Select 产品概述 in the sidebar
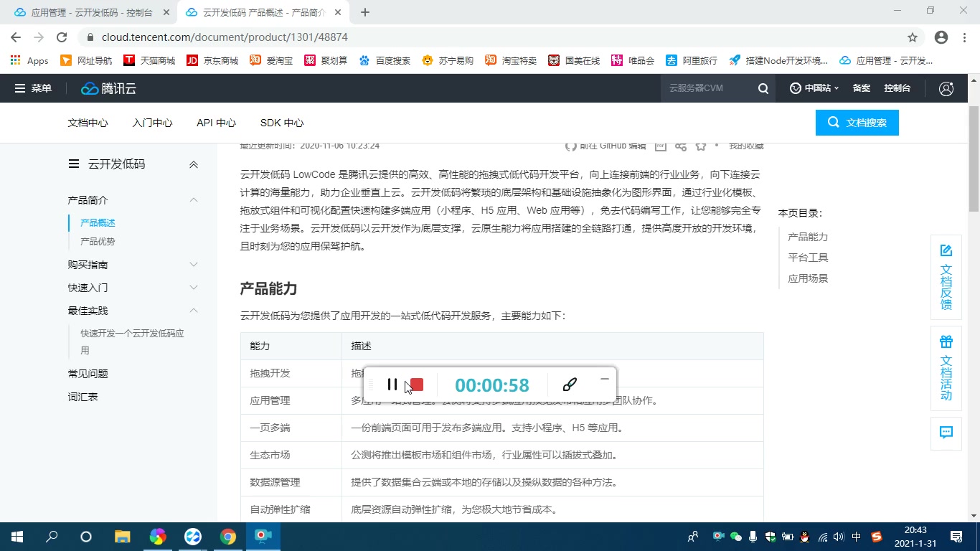Screen dimensions: 980x551 tap(98, 223)
